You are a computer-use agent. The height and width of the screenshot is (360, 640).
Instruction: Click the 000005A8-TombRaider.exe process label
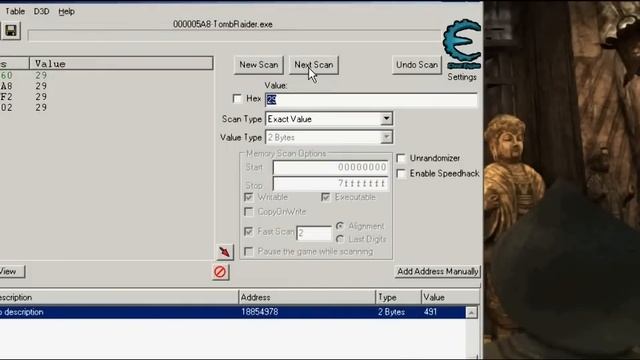222,24
